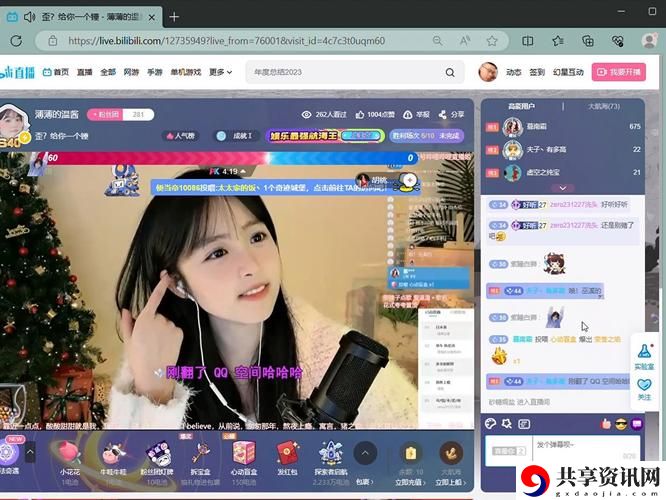666x500 pixels.
Task: Click 立即充值 recharge battery icon
Action: (410, 453)
